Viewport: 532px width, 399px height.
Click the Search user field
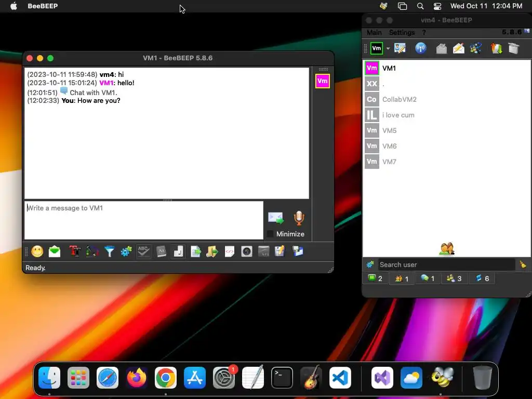tap(446, 264)
